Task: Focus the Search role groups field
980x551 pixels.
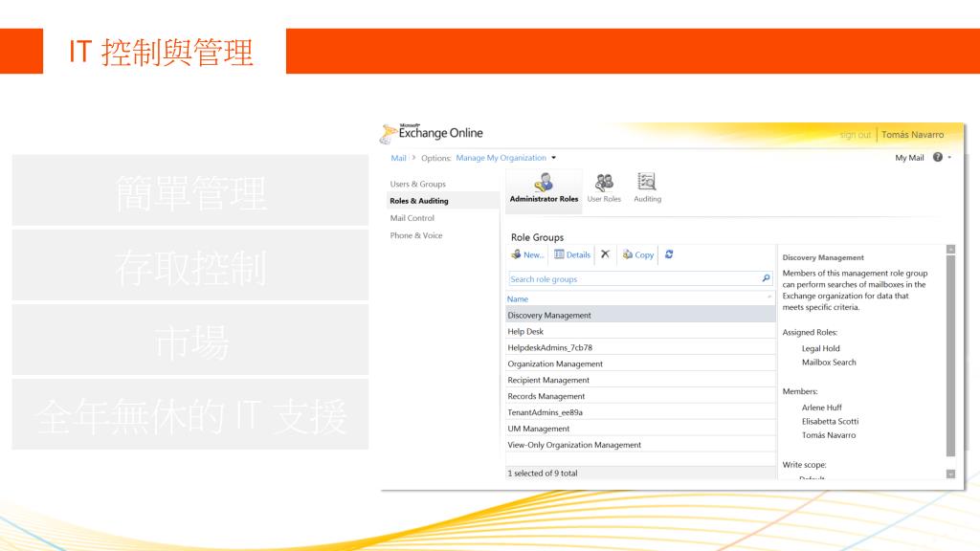Action: click(x=640, y=278)
